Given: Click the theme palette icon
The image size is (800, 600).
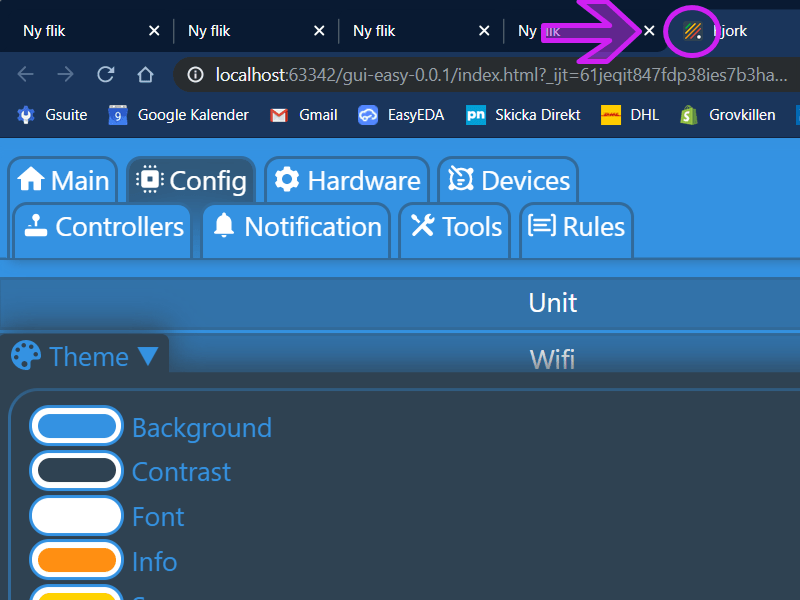Looking at the screenshot, I should [26, 355].
